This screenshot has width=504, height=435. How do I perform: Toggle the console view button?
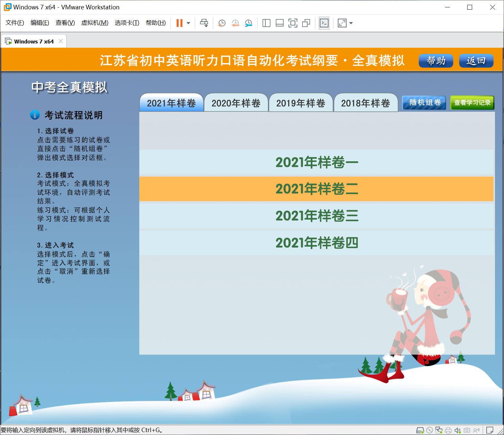(x=324, y=23)
